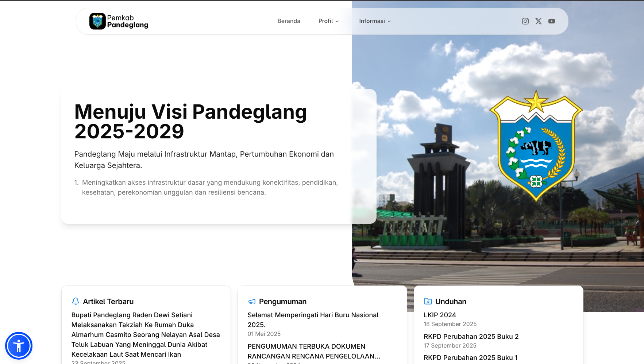Click the download icon beside Unduhan
This screenshot has height=364, width=644.
(x=428, y=301)
